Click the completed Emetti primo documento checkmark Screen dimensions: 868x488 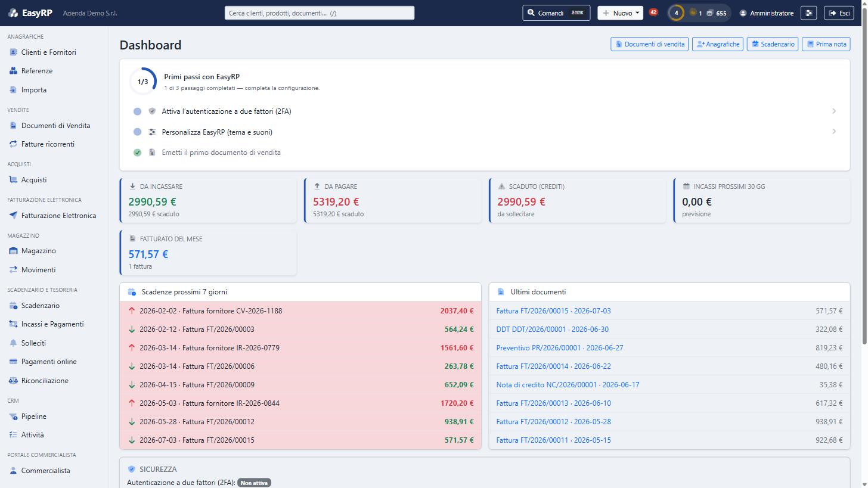tap(137, 153)
